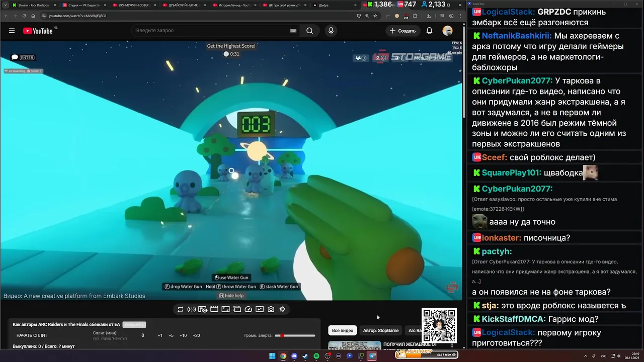Screen dimensions: 644x362
Task: Click the grey button beside video title
Action: tap(134, 325)
